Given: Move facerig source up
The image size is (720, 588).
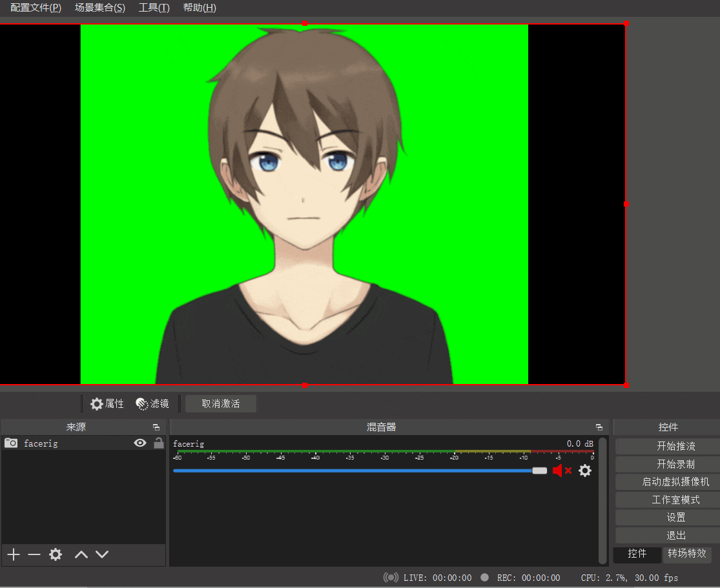Looking at the screenshot, I should (81, 554).
